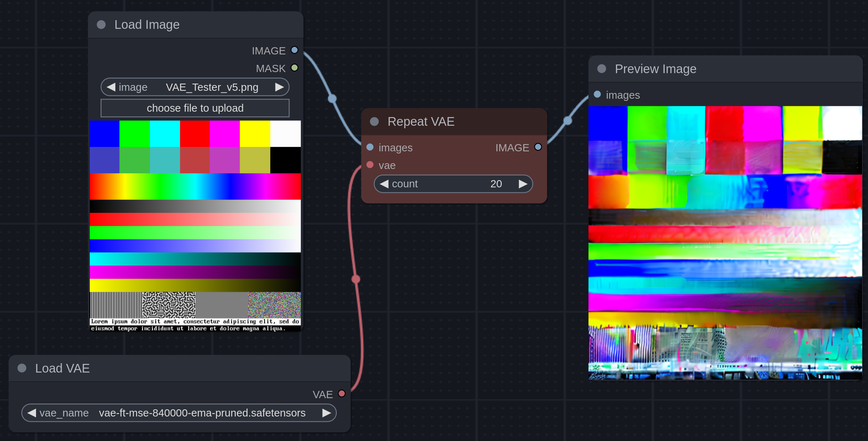Select next vae_name with the right arrow
The width and height of the screenshot is (868, 441).
pyautogui.click(x=327, y=413)
